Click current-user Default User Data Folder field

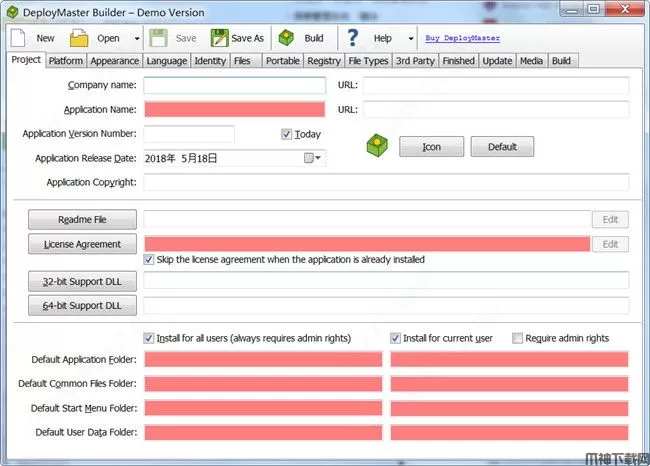(x=509, y=432)
